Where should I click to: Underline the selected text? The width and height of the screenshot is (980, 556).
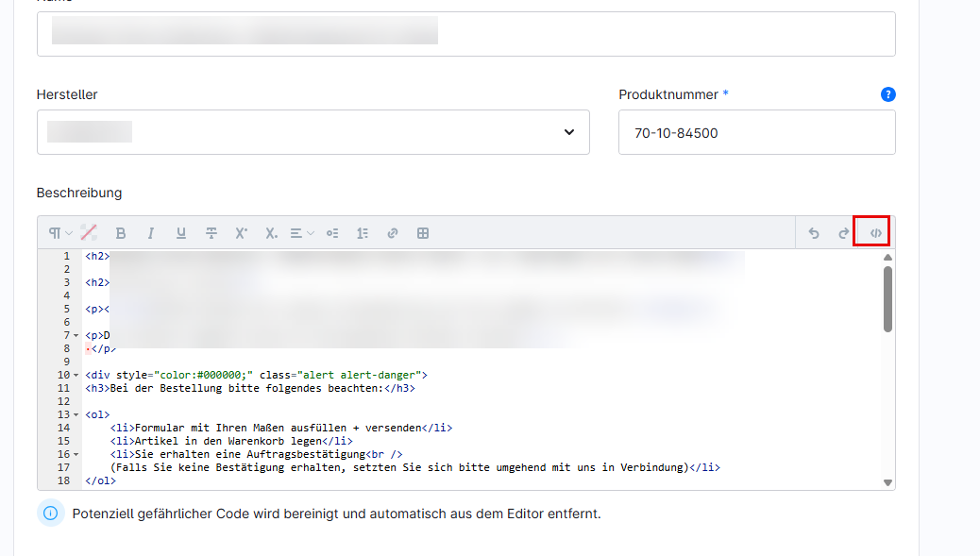click(x=181, y=233)
